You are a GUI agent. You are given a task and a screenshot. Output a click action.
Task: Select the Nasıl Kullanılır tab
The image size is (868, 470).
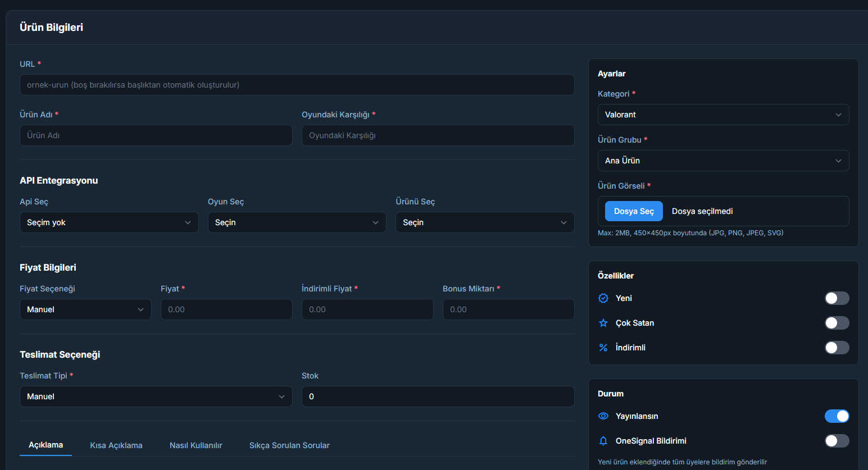[196, 445]
